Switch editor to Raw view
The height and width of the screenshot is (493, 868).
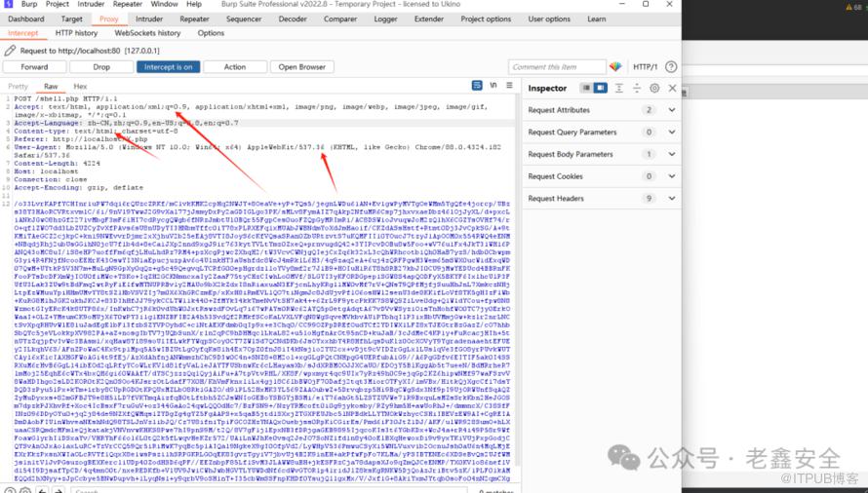pyautogui.click(x=51, y=87)
